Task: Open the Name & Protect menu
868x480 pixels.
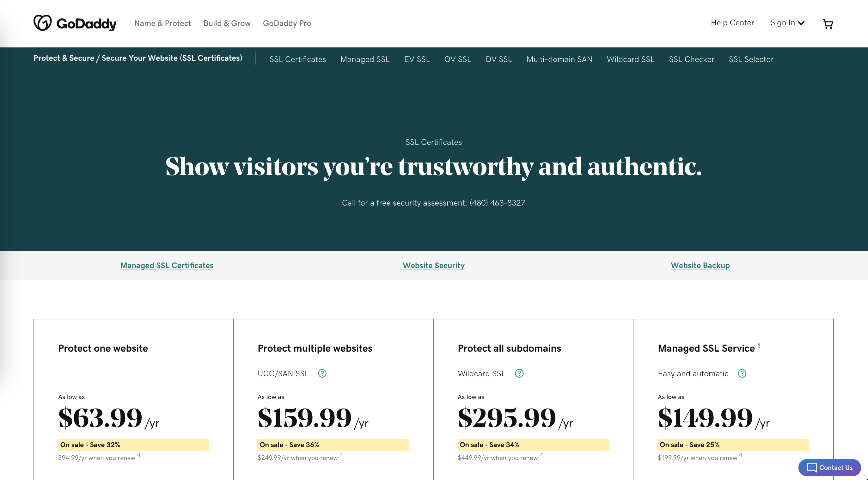Action: tap(163, 23)
